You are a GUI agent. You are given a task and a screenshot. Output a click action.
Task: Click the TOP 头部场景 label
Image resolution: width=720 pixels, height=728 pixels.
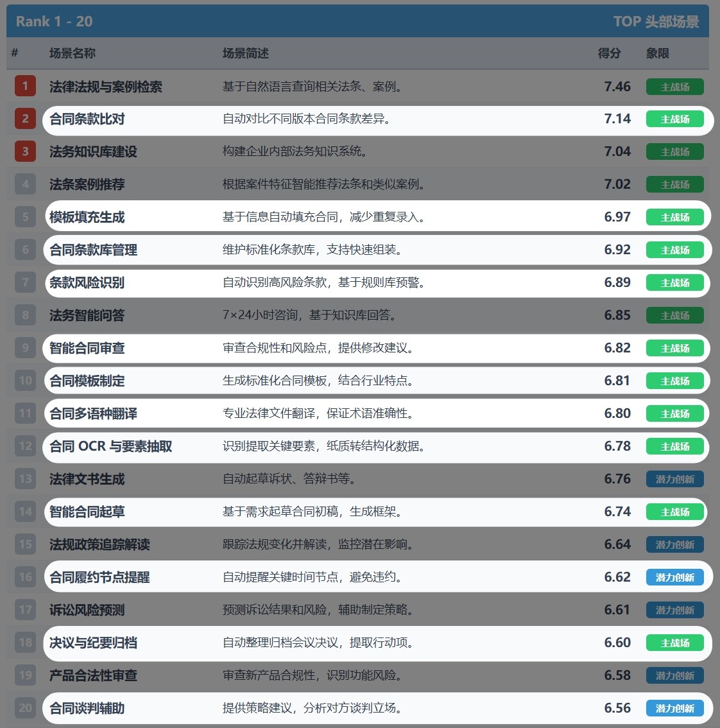point(656,21)
